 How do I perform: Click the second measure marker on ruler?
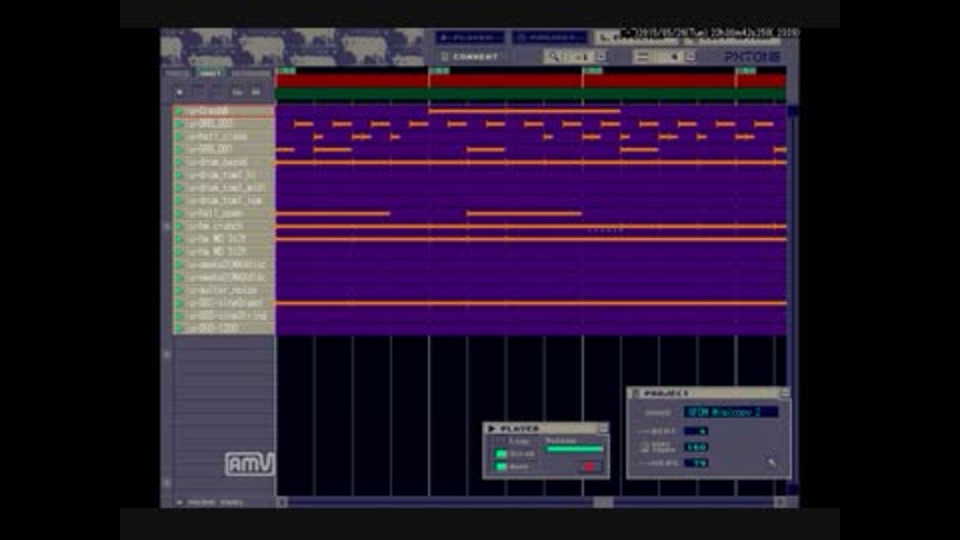coord(439,71)
